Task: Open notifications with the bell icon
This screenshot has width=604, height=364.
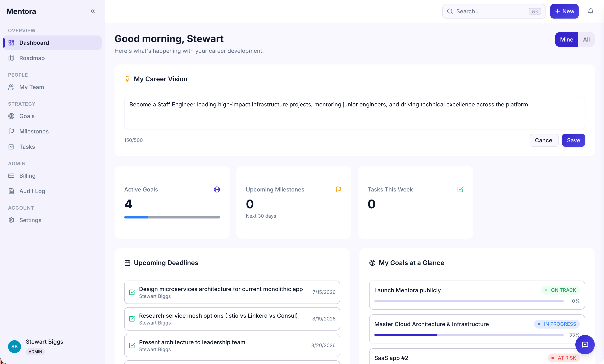Action: (x=590, y=11)
